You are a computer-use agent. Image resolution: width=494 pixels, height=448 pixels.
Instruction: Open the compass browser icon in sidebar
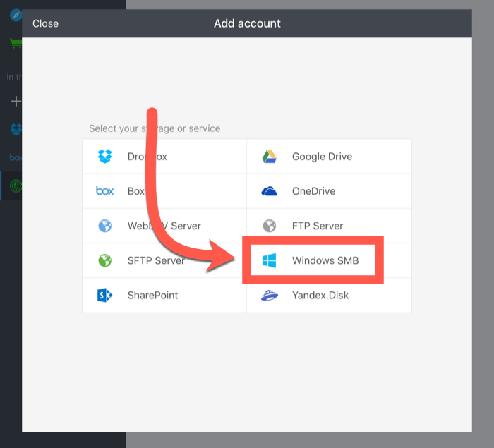click(x=16, y=15)
